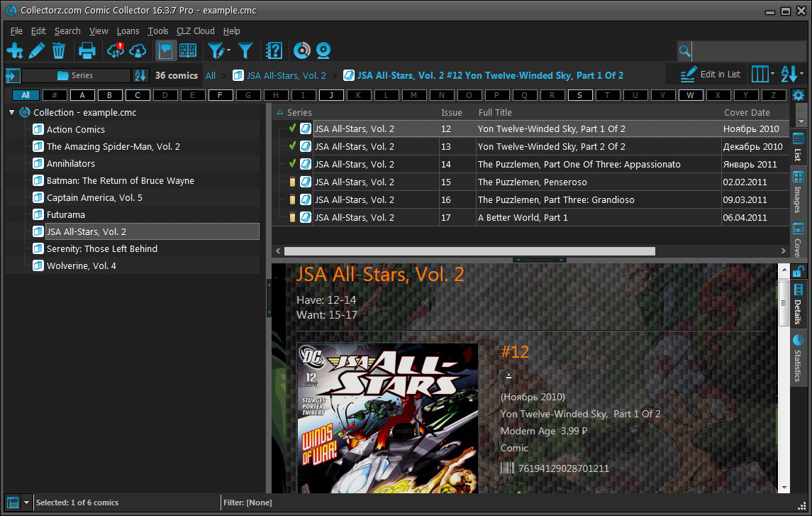
Task: Open the column selection dropdown
Action: pyautogui.click(x=763, y=75)
